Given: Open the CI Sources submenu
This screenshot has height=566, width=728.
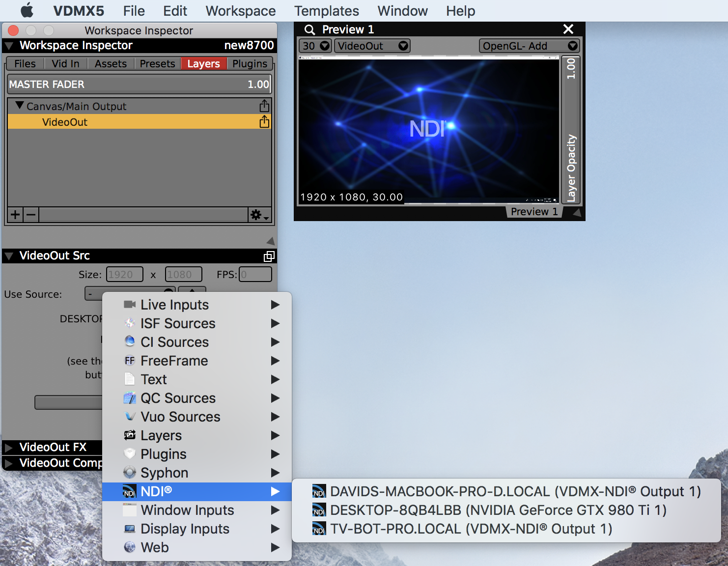Looking at the screenshot, I should [197, 342].
